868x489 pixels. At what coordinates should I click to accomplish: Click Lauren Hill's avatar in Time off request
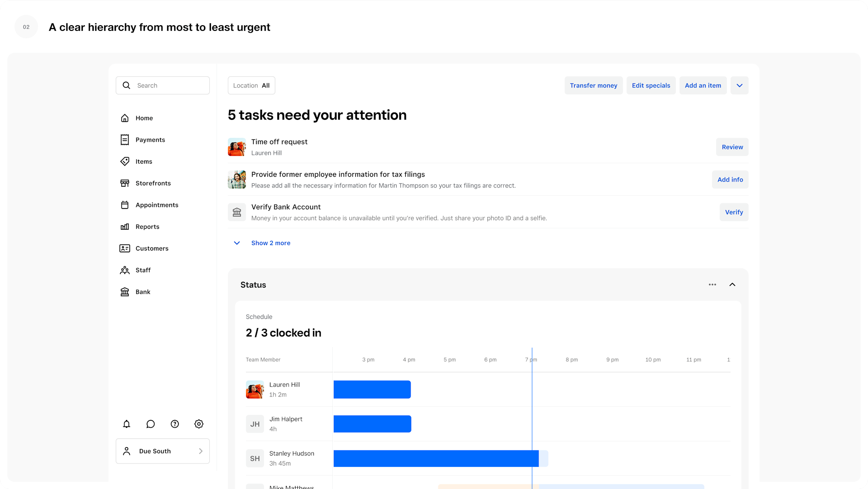(237, 147)
